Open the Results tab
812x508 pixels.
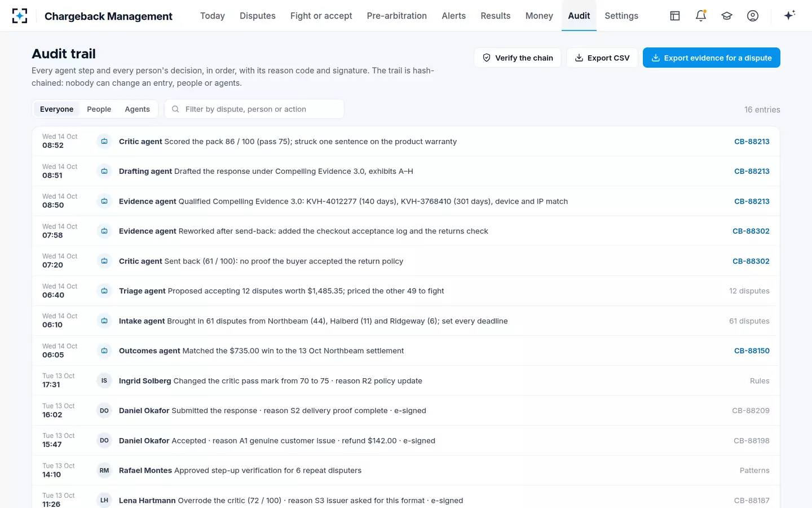click(x=496, y=16)
